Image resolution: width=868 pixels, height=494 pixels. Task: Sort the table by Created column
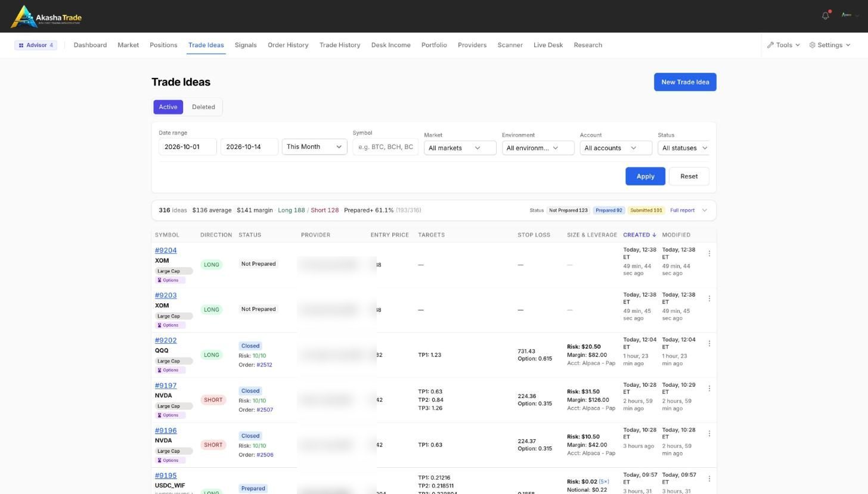640,235
